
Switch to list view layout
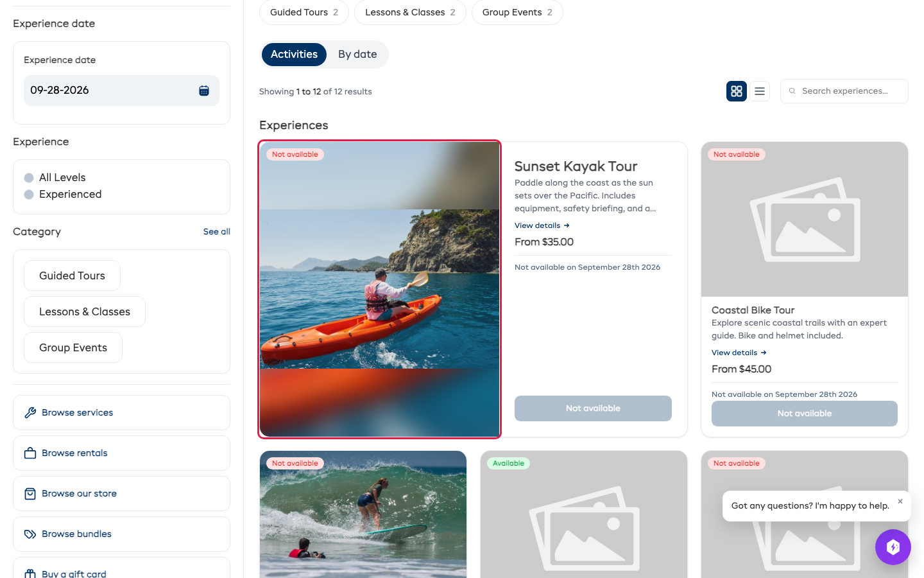tap(760, 91)
